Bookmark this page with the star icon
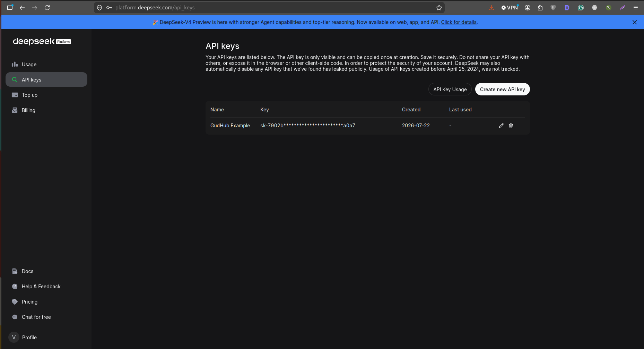The height and width of the screenshot is (349, 644). point(439,8)
